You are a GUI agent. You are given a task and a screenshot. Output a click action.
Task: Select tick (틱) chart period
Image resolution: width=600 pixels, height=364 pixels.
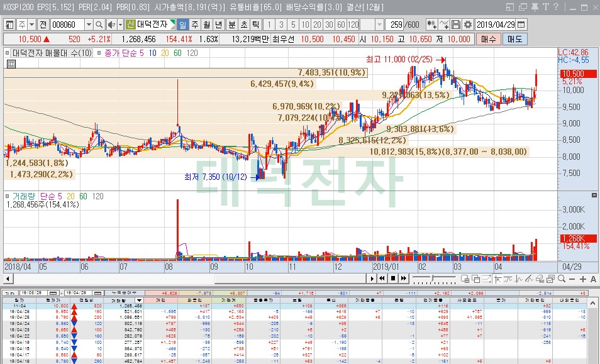pyautogui.click(x=255, y=25)
